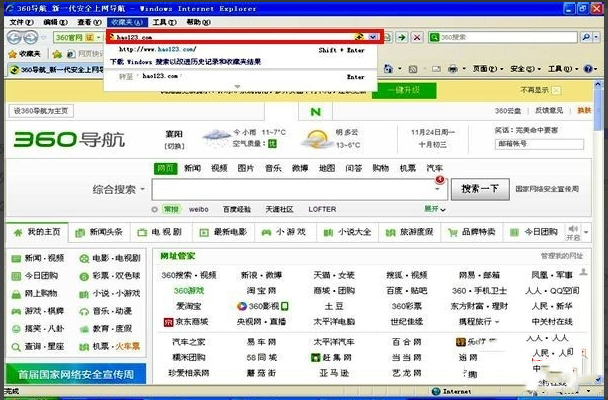
Task: Click the 设360导航为主页 button
Action: click(41, 111)
